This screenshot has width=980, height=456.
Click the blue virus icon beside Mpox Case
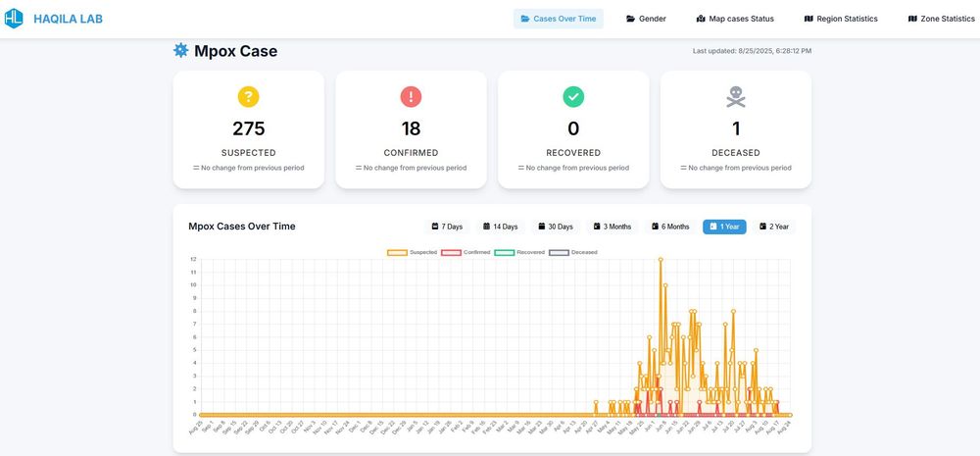[x=180, y=51]
